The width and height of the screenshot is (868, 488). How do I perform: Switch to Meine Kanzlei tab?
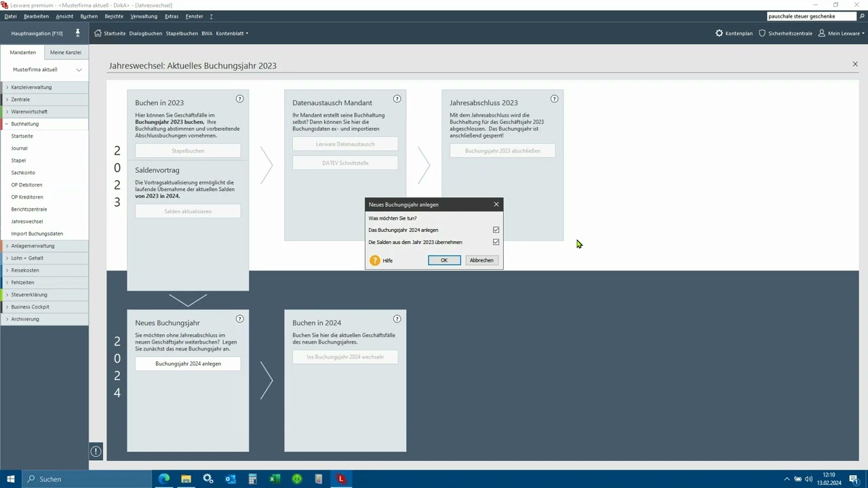[66, 52]
